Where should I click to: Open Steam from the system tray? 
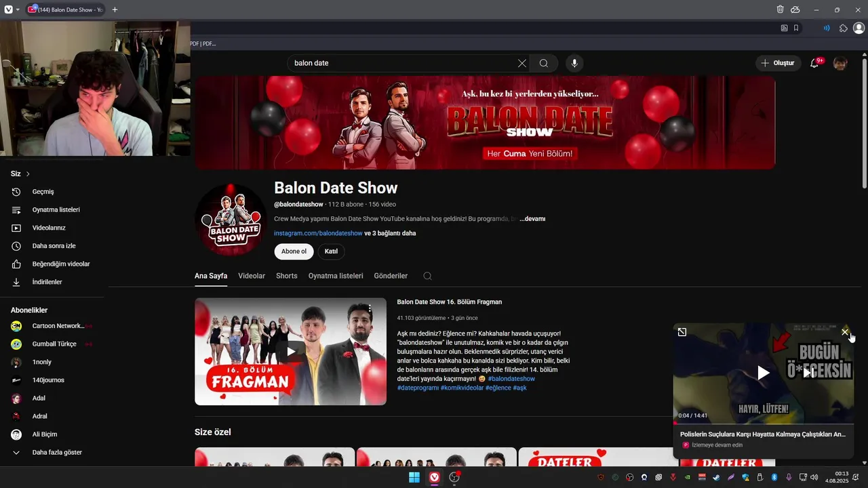tap(716, 477)
